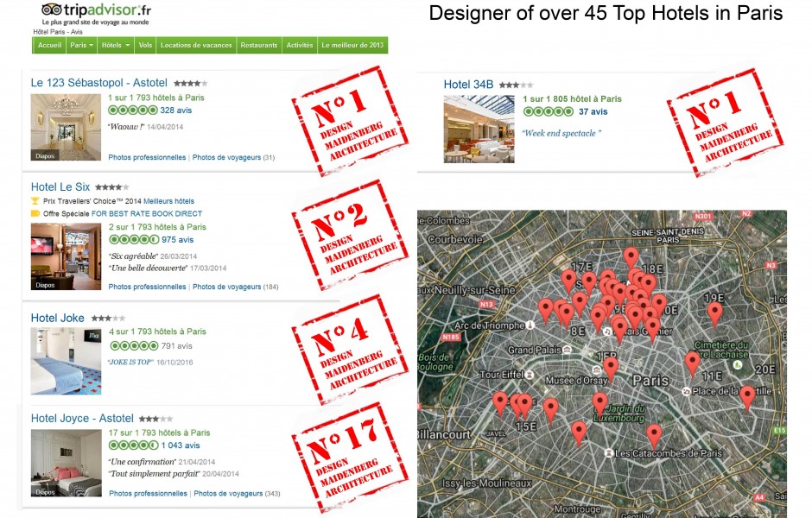Click the Les Catacombes de Paris landmark icon
The width and height of the screenshot is (812, 518).
coord(609,452)
